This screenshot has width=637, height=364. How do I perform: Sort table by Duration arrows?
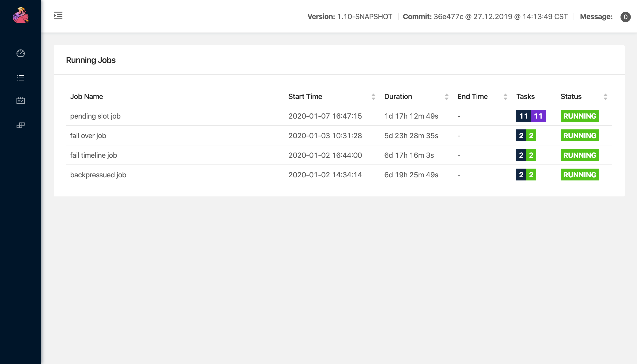(446, 97)
